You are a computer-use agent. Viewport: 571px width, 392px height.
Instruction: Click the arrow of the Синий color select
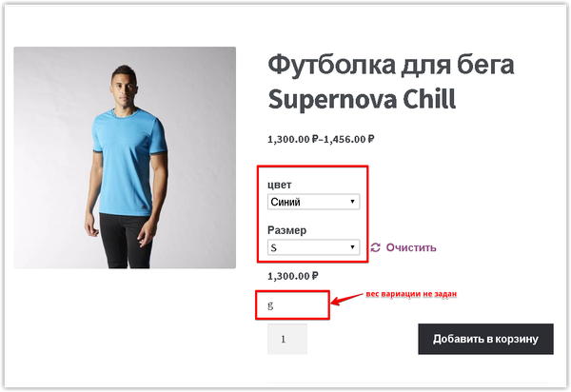pos(352,202)
